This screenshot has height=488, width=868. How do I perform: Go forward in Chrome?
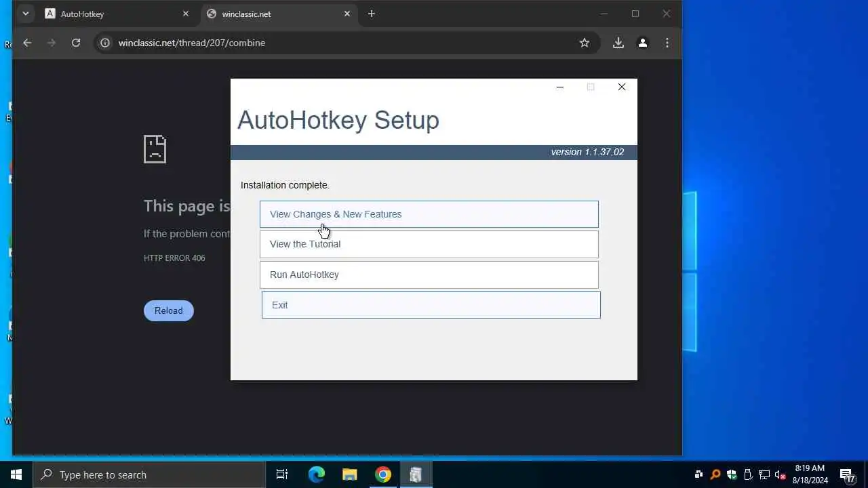coord(52,43)
